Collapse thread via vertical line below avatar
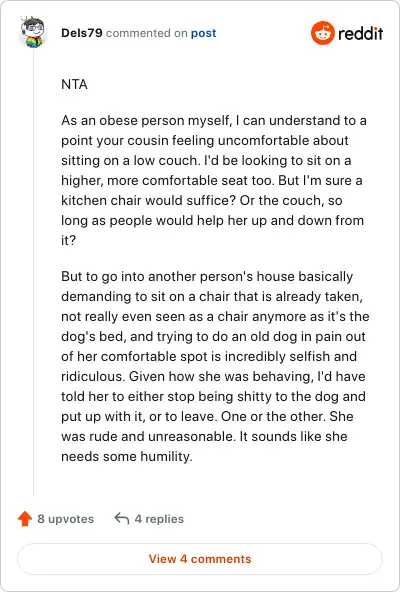This screenshot has height=592, width=400. [x=33, y=272]
